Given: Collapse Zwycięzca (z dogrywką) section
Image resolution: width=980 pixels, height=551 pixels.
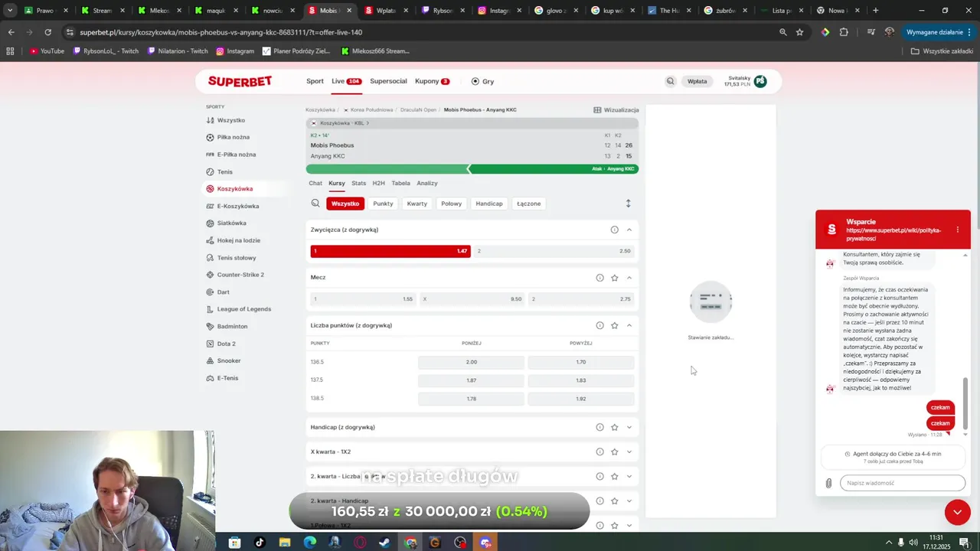Looking at the screenshot, I should click(x=629, y=230).
